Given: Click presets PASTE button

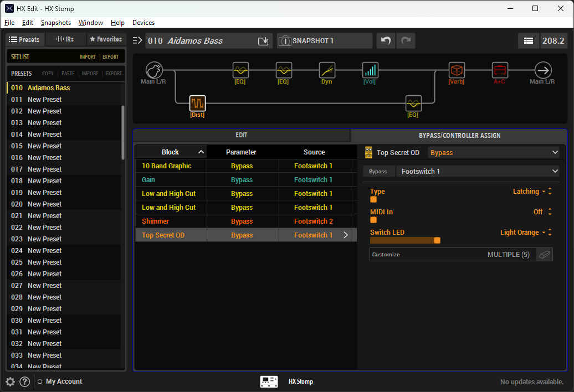Looking at the screenshot, I should point(68,74).
